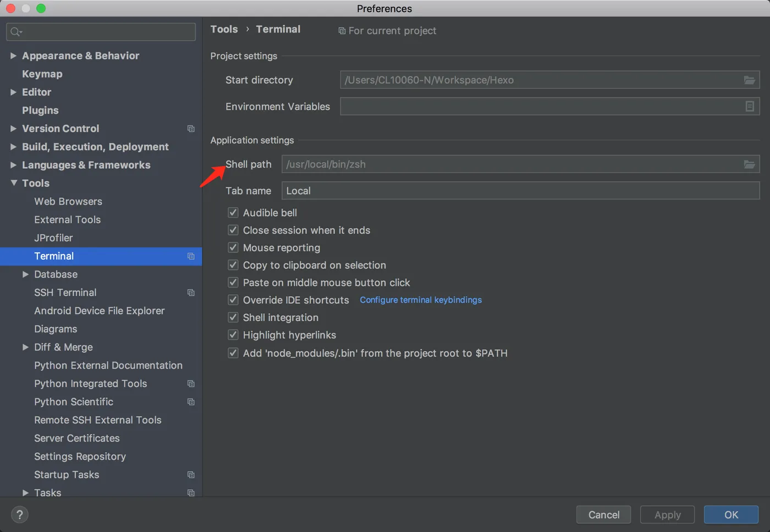This screenshot has height=532, width=770.
Task: Expand the Appearance & Behavior section
Action: (13, 56)
